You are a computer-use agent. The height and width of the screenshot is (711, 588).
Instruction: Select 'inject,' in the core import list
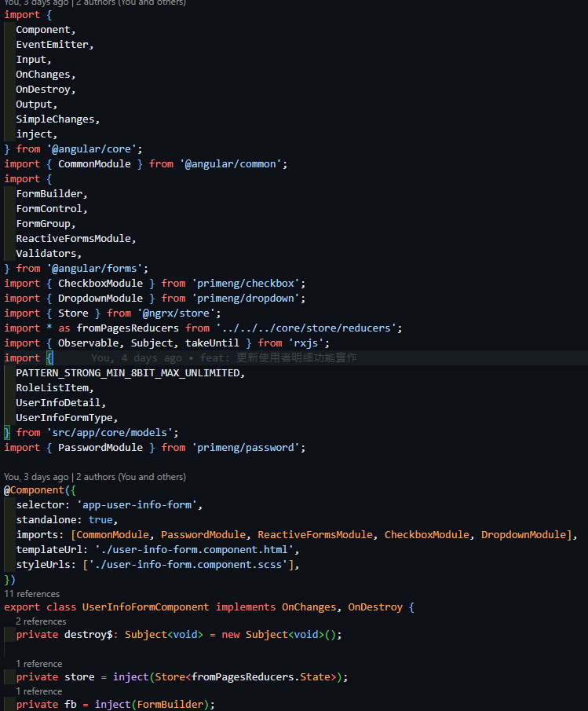pos(37,134)
